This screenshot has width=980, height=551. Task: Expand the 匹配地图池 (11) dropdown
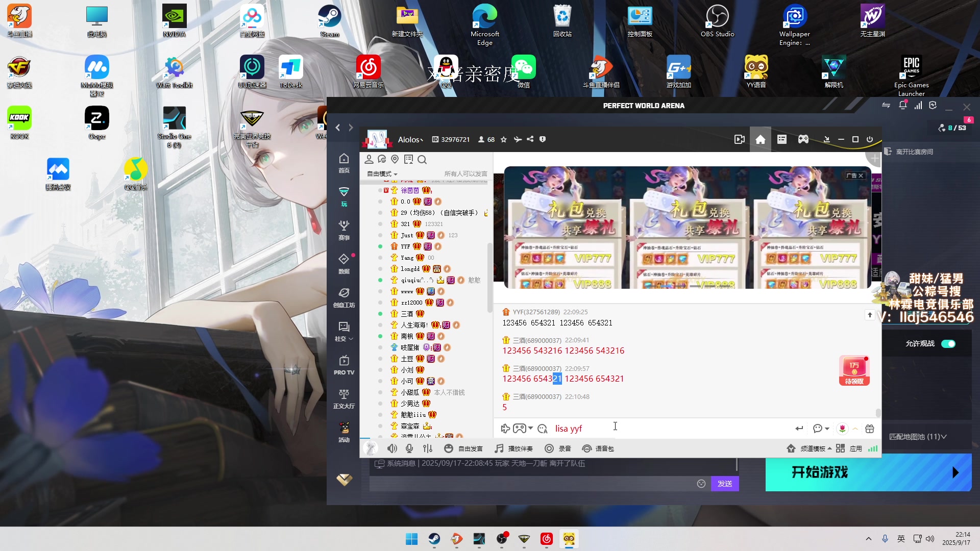coord(918,437)
